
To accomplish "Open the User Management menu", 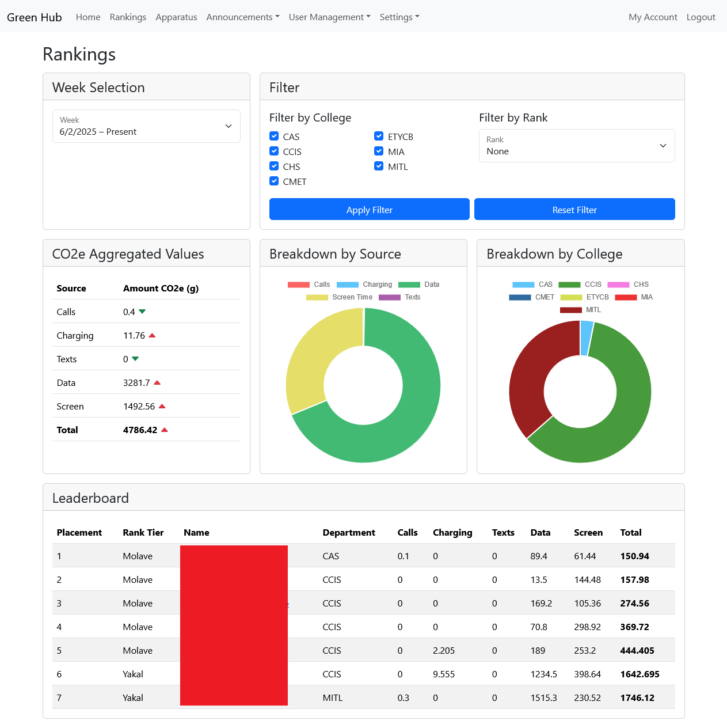I will tap(329, 17).
